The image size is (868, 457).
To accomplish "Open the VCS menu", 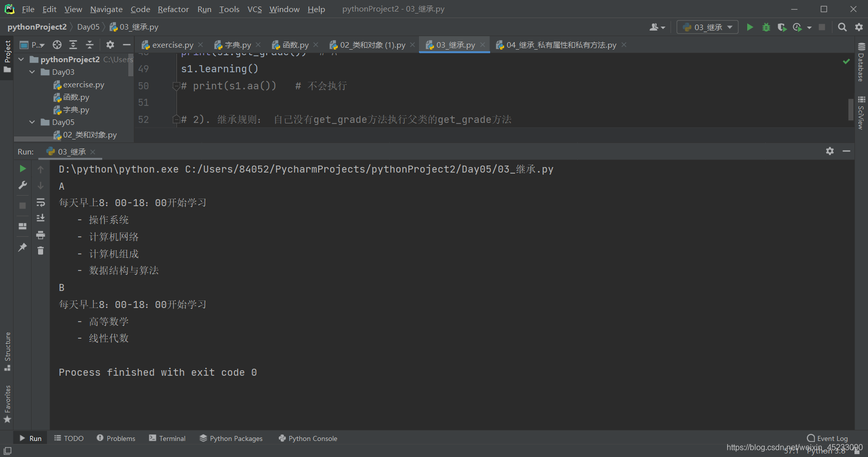I will point(255,9).
